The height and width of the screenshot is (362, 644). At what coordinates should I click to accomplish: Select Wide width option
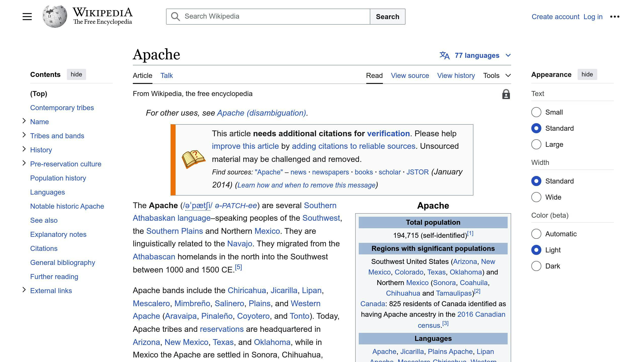[x=536, y=197]
